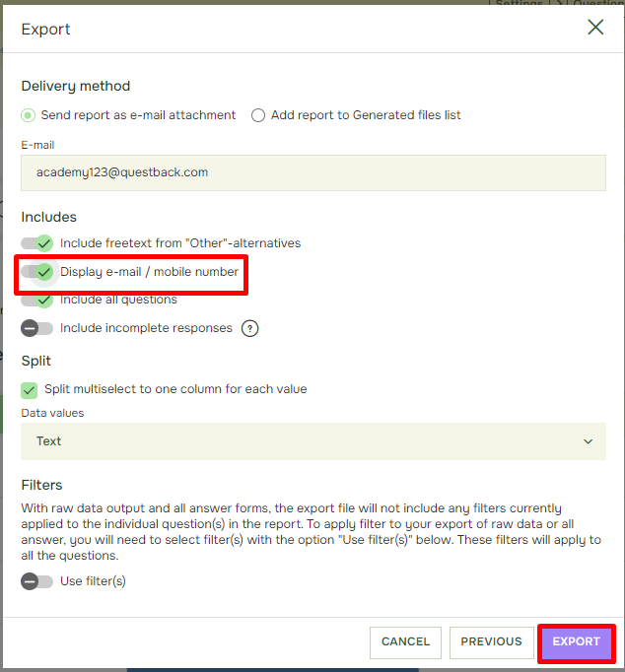Open the Data values dropdown
Image resolution: width=625 pixels, height=672 pixels.
pyautogui.click(x=313, y=441)
